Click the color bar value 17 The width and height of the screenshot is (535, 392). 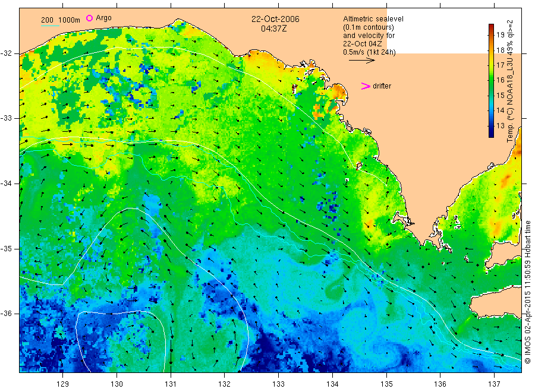500,65
